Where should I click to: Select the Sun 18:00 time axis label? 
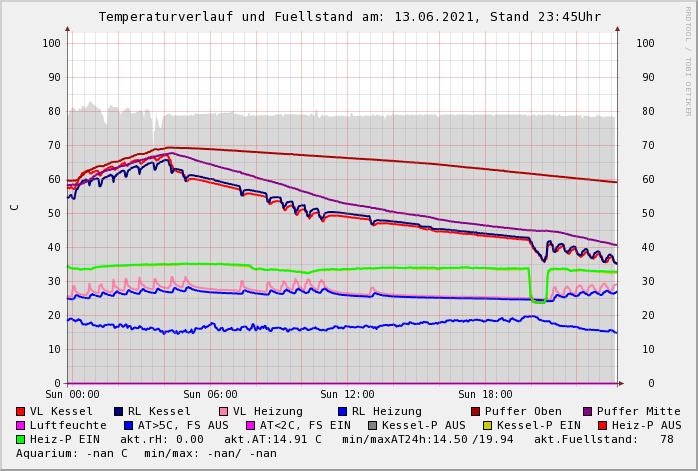point(485,395)
